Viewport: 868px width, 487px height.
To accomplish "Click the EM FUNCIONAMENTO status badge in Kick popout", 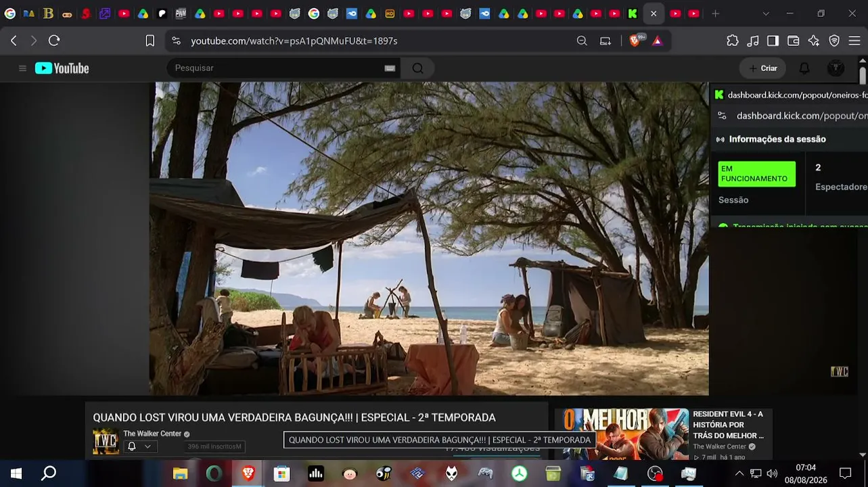I will pyautogui.click(x=757, y=174).
